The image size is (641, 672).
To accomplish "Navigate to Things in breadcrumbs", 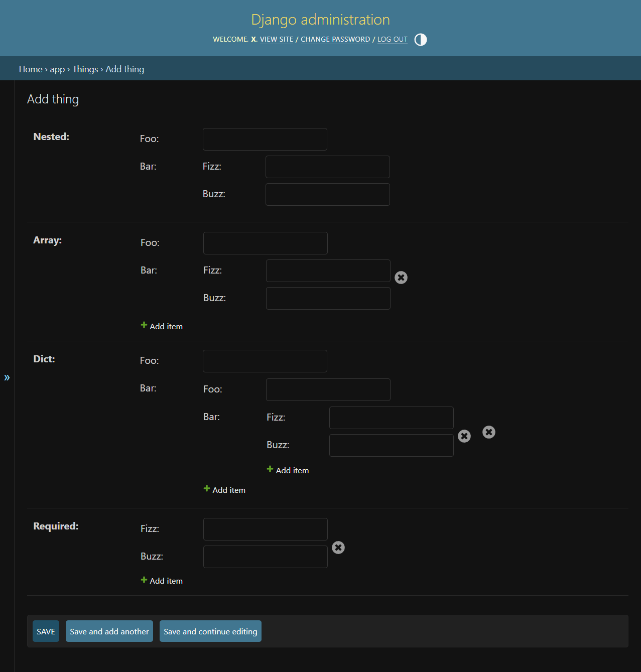I will click(x=85, y=69).
